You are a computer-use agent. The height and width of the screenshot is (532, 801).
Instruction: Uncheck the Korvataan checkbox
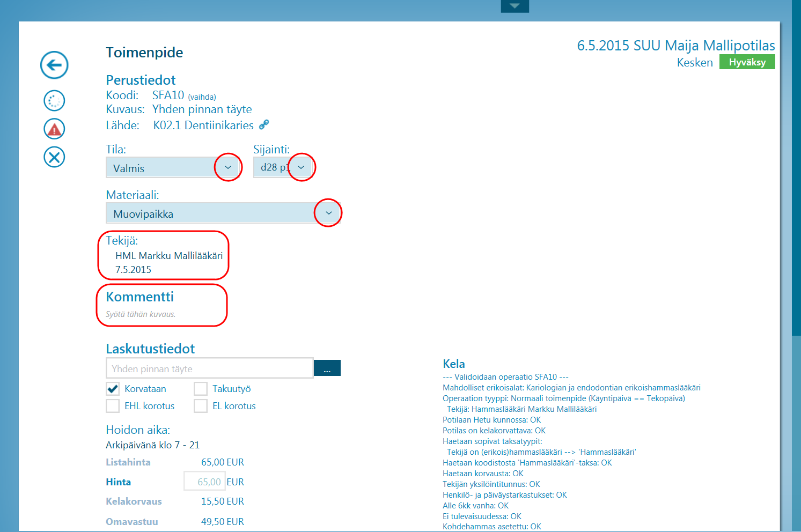coord(113,389)
